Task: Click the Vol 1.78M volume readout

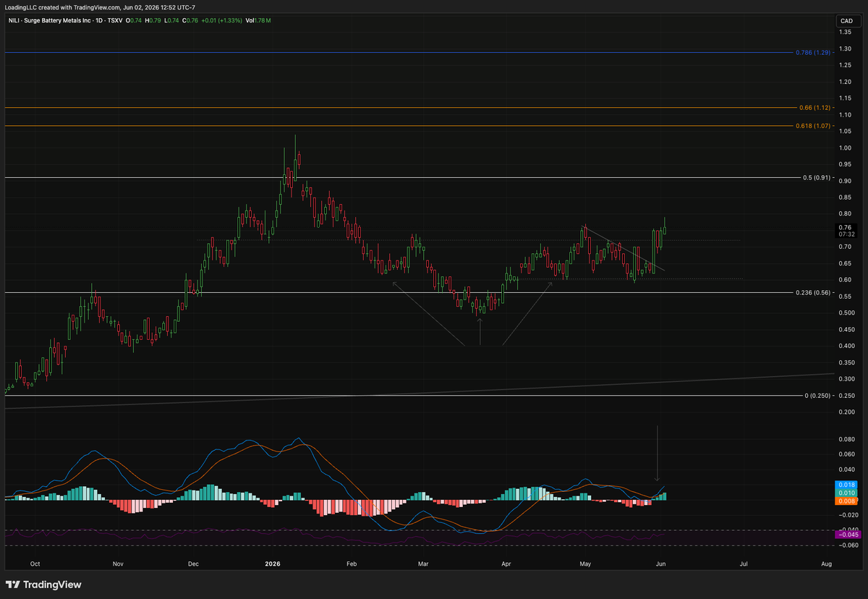Action: pyautogui.click(x=258, y=20)
